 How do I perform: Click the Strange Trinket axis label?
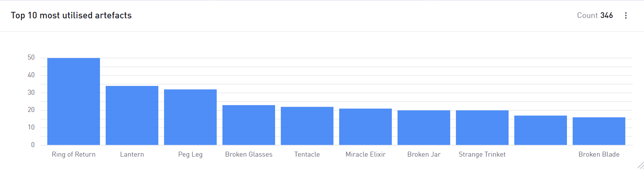coord(482,154)
